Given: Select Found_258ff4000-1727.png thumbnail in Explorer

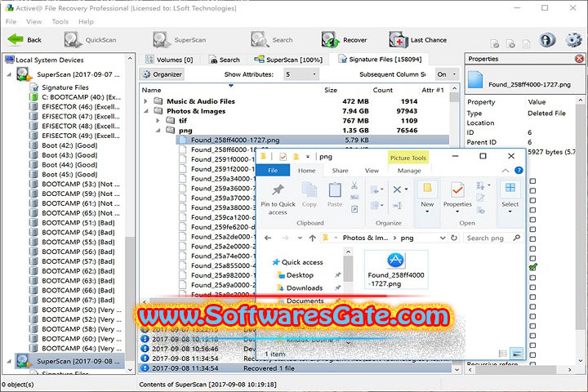Looking at the screenshot, I should click(396, 270).
